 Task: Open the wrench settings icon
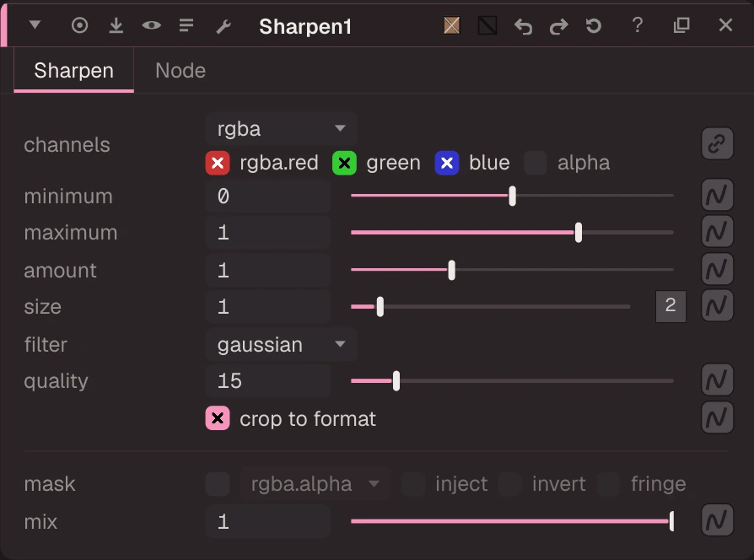[x=224, y=26]
